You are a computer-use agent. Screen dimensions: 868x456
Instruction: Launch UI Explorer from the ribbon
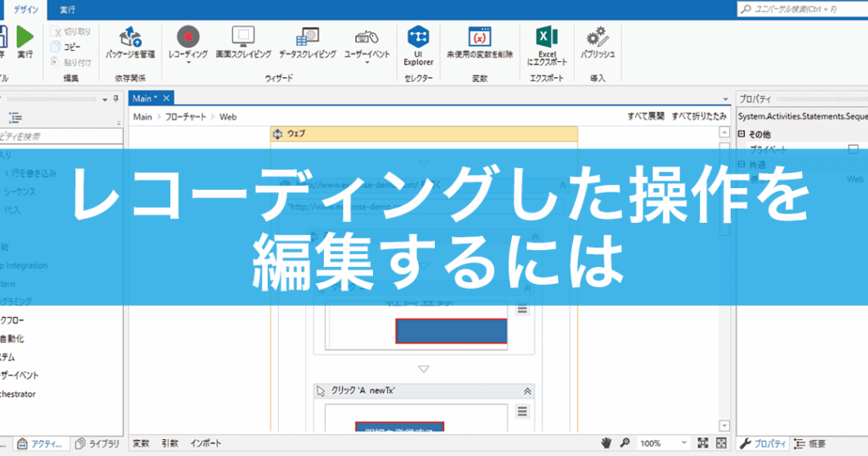(418, 36)
